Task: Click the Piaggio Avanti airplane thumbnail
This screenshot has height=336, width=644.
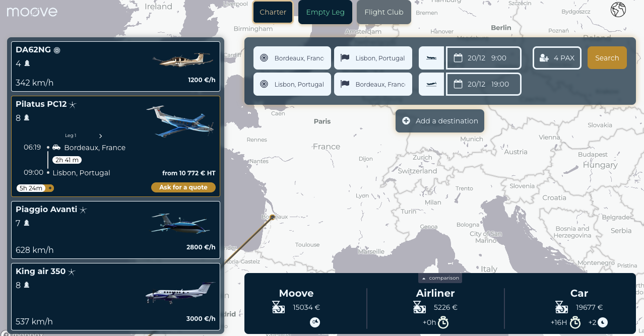Action: [180, 224]
